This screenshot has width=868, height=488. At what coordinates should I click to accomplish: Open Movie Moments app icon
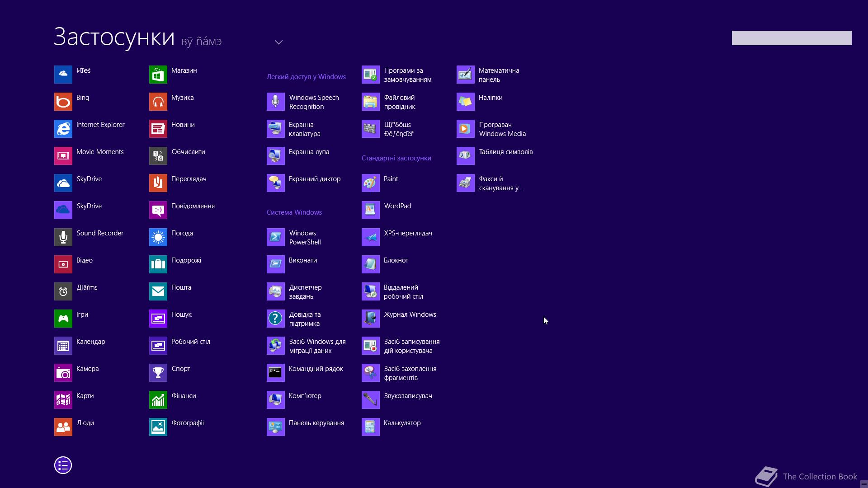63,156
